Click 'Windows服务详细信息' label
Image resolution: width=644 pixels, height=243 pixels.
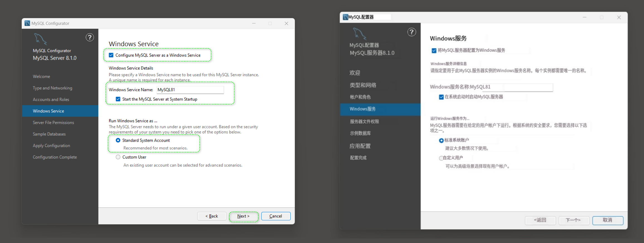tap(448, 64)
